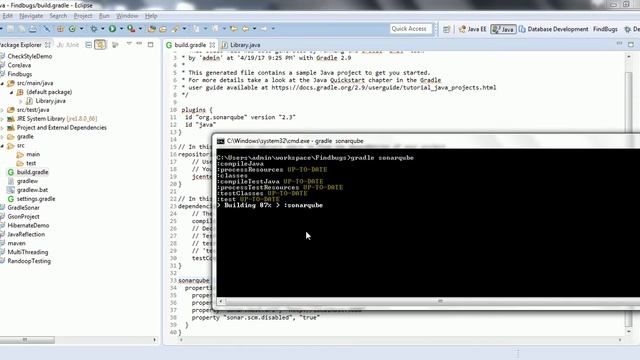This screenshot has width=640, height=360.
Task: Open the Window menu
Action: pos(127,16)
